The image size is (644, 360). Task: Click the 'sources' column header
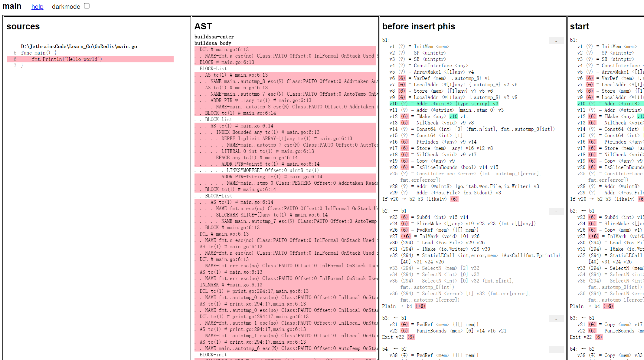[x=23, y=26]
